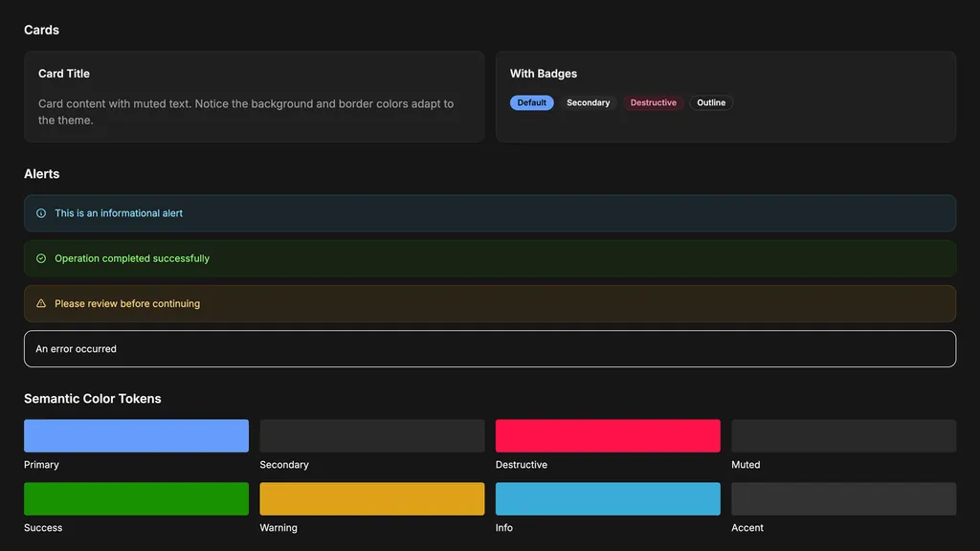980x551 pixels.
Task: Click the Destructive badge
Action: (x=653, y=102)
